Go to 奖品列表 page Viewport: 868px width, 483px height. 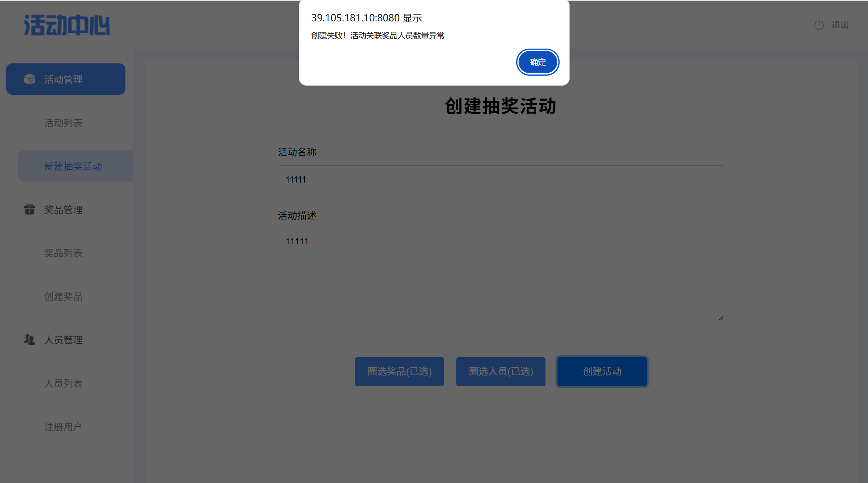pos(63,253)
